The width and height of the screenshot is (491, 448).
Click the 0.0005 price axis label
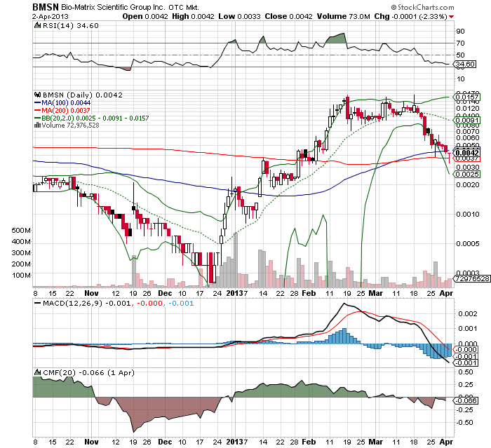point(468,243)
